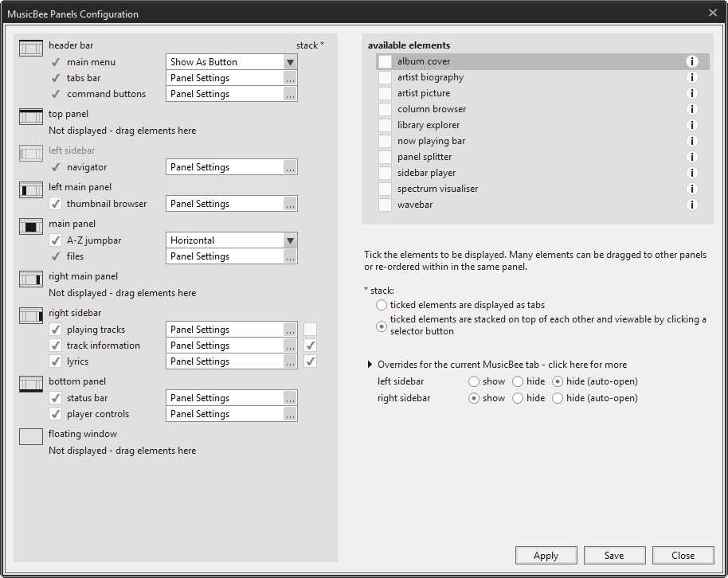
Task: Enable the now playing bar checkbox
Action: coord(385,141)
